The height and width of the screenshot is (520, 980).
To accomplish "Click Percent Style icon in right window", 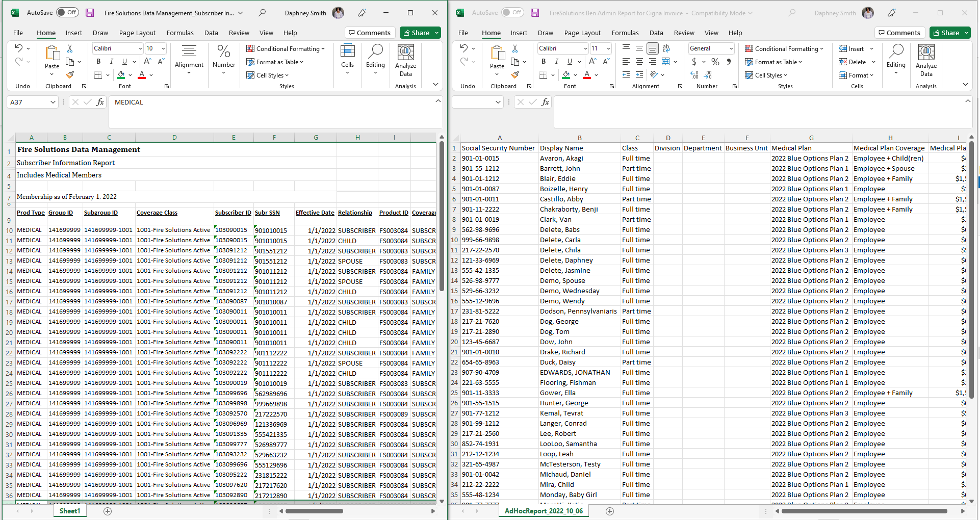I will point(715,62).
